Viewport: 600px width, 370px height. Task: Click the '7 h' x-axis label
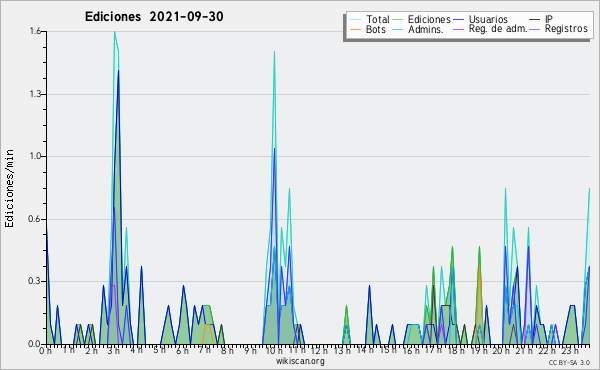click(204, 351)
